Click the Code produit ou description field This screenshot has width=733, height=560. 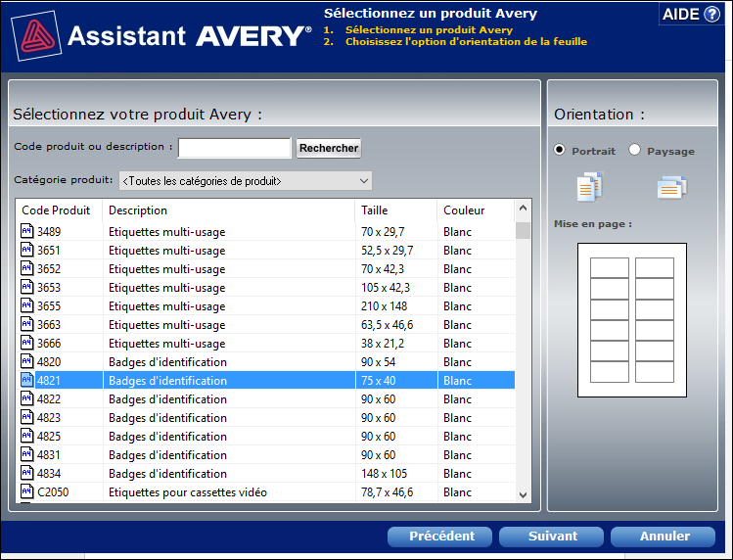[235, 148]
